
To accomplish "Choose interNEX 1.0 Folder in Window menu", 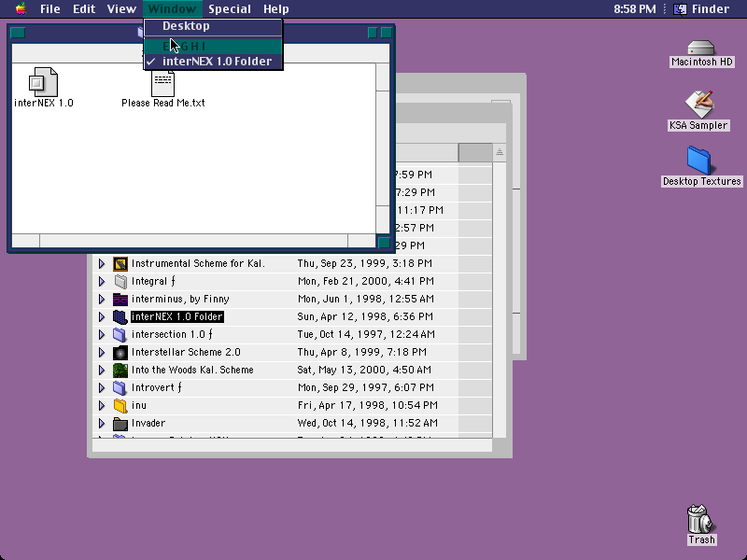I will pyautogui.click(x=214, y=62).
